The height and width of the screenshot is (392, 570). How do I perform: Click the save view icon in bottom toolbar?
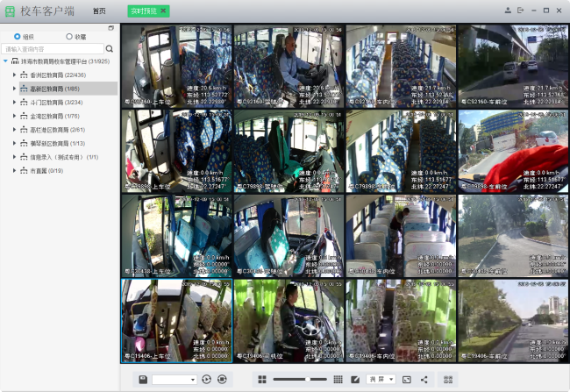tap(143, 379)
